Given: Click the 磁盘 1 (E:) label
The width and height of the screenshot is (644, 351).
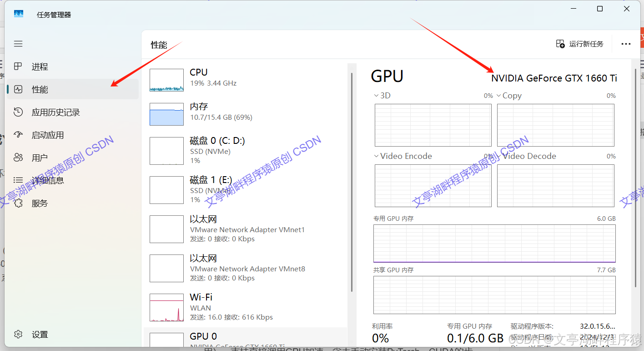Looking at the screenshot, I should (211, 180).
